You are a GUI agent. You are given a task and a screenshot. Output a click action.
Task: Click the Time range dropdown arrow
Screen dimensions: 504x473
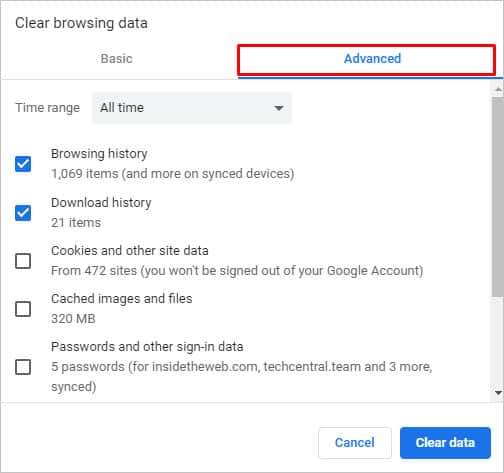point(278,108)
